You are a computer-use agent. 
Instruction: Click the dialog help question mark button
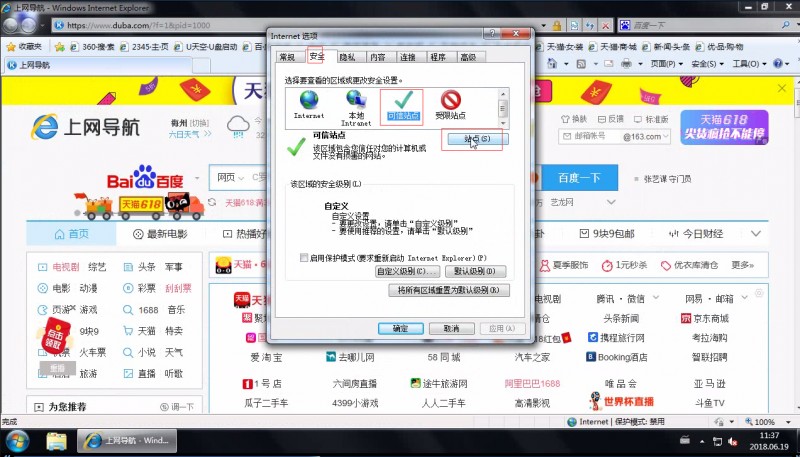(492, 34)
